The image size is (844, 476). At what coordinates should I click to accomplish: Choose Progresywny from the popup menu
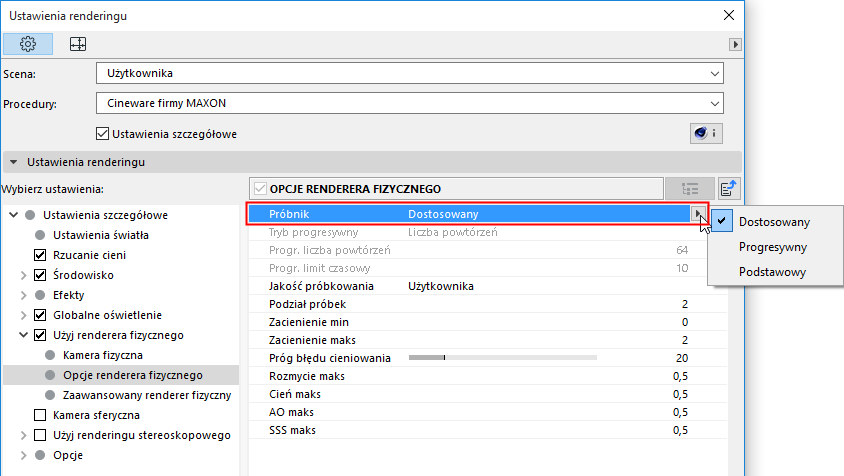click(773, 247)
